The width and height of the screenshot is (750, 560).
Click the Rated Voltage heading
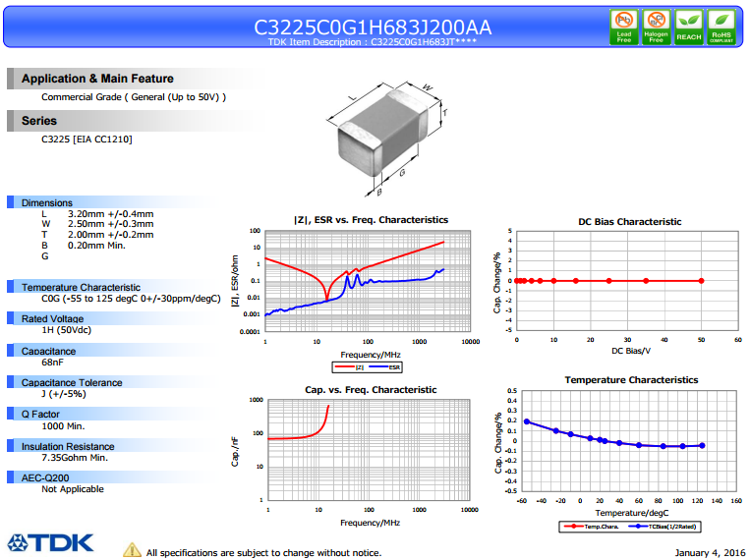click(x=53, y=318)
